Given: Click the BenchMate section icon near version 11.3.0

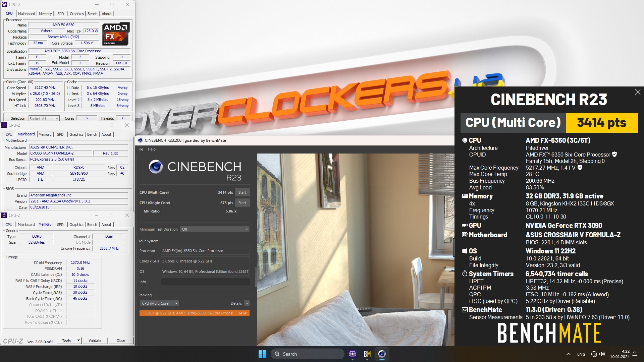Looking at the screenshot, I should [465, 310].
